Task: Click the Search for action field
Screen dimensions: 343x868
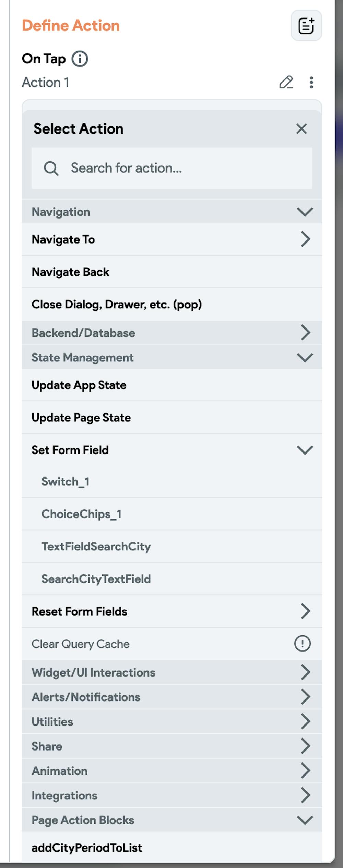Action: pos(185,168)
